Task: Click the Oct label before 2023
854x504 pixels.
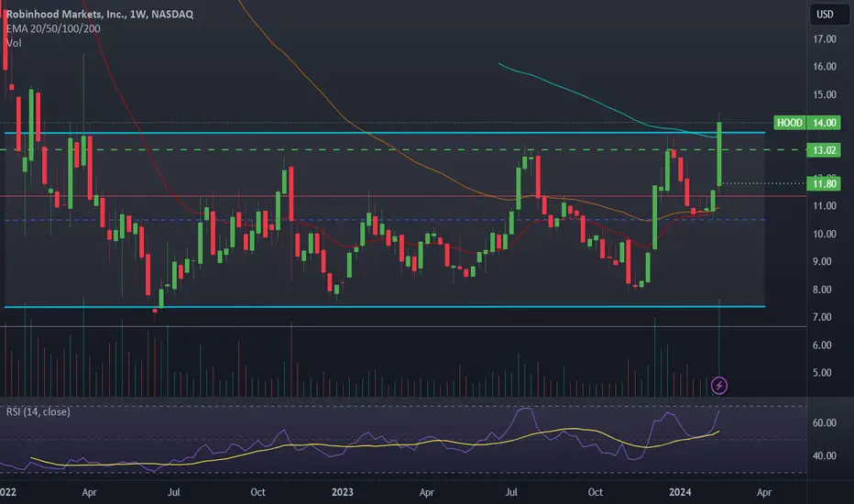Action: point(257,492)
